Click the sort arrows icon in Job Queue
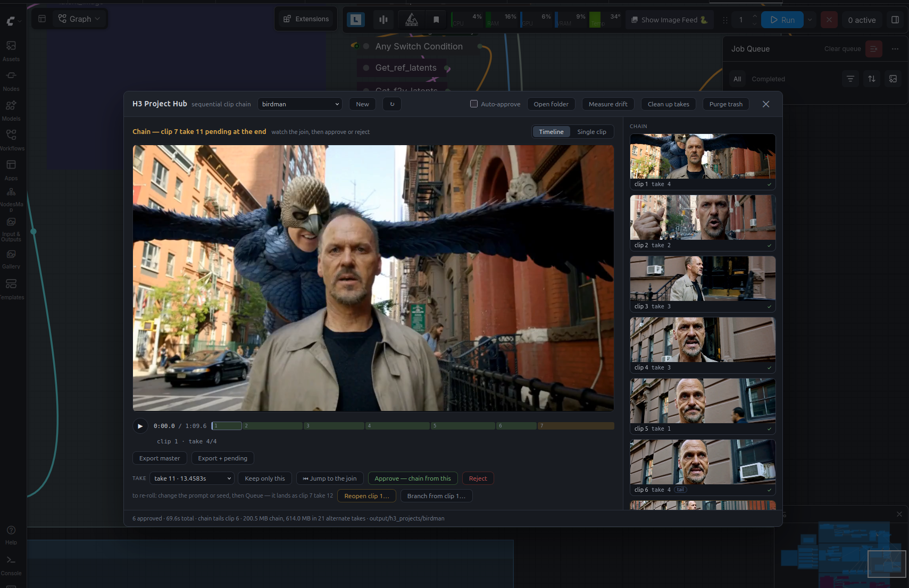 click(872, 79)
